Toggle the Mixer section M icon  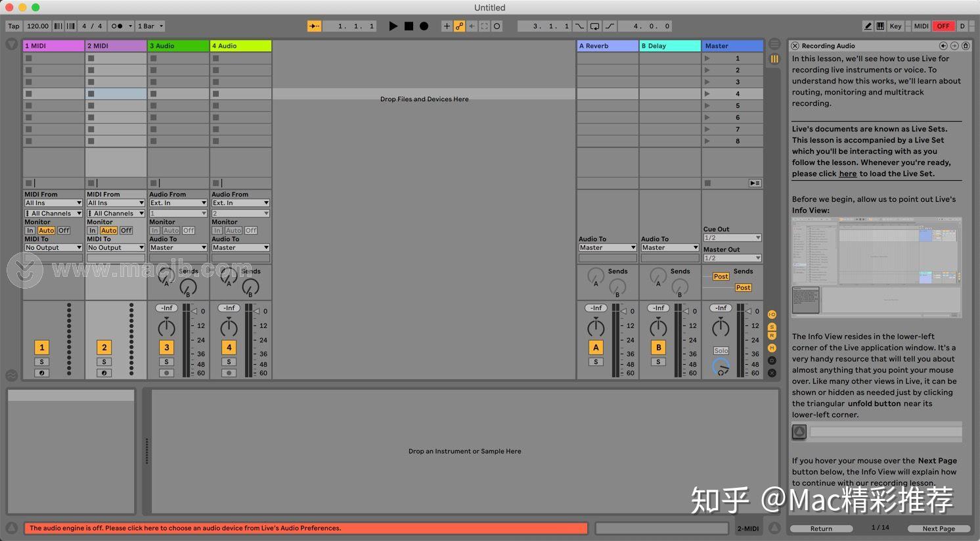[772, 346]
